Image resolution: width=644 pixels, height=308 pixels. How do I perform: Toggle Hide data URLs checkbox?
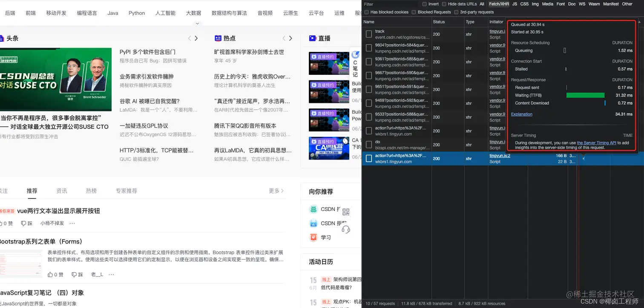tap(444, 4)
